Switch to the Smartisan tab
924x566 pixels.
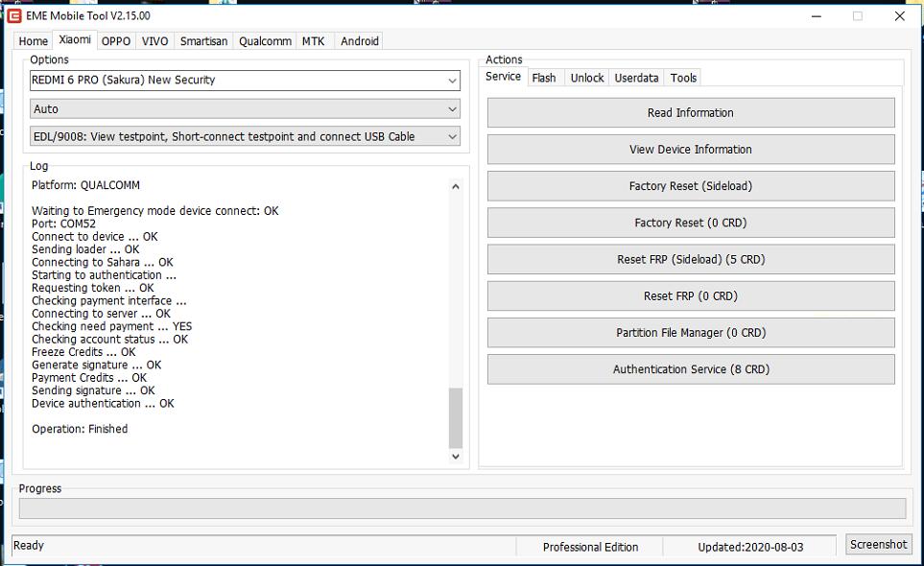203,41
